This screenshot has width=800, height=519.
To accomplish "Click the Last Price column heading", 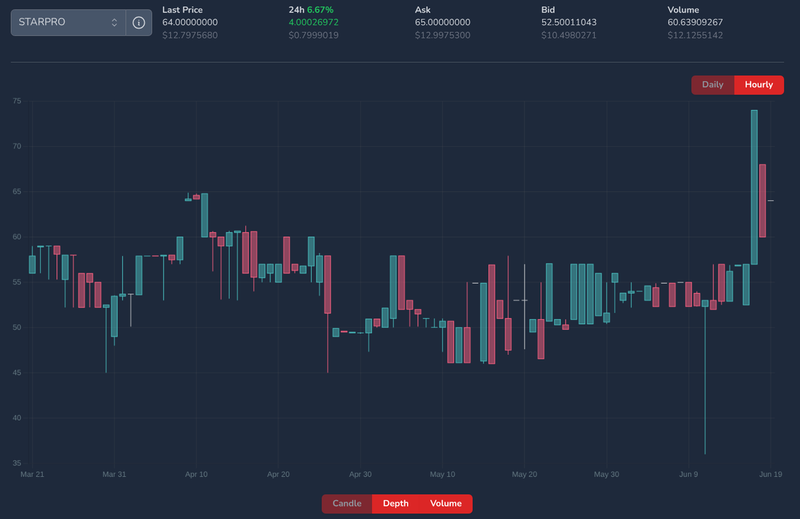I will click(x=182, y=10).
